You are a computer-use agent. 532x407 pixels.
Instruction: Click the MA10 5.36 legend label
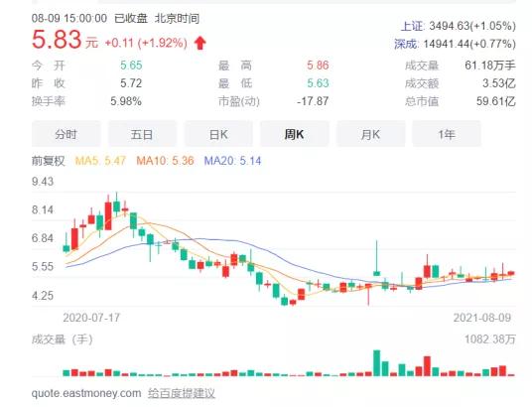pos(165,161)
